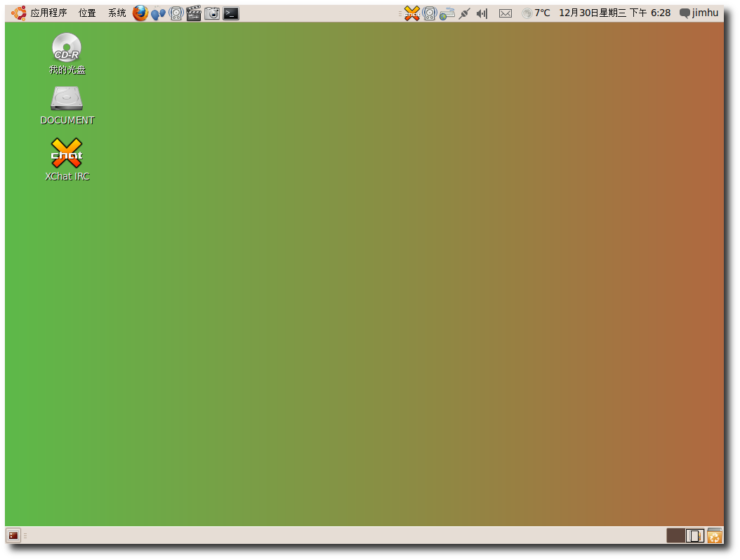Open the clapperboard movie player launcher

coord(194,13)
